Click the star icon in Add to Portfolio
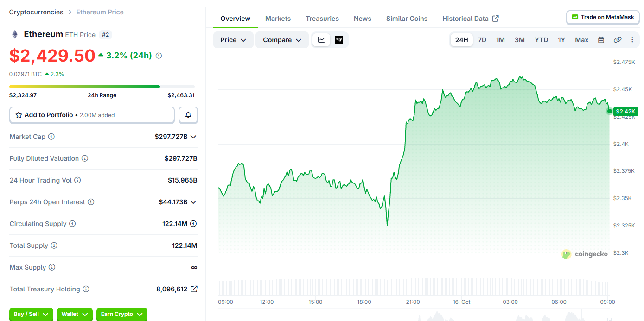Image resolution: width=644 pixels, height=321 pixels. point(19,115)
